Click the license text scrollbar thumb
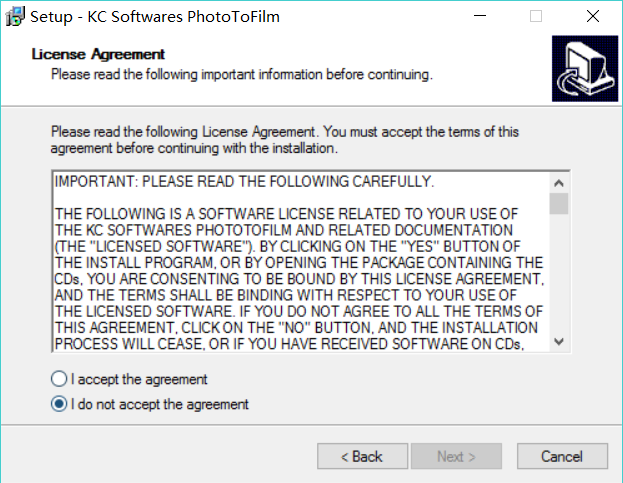The height and width of the screenshot is (483, 623). (559, 205)
